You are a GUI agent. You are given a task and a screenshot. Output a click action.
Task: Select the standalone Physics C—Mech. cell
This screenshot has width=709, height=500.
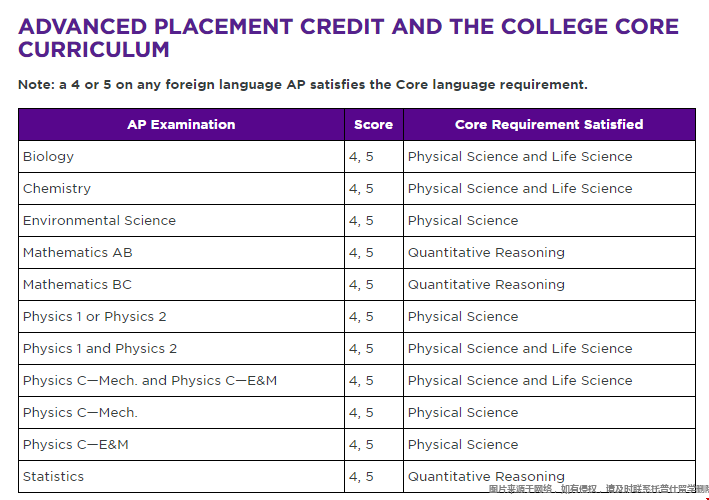tap(80, 413)
